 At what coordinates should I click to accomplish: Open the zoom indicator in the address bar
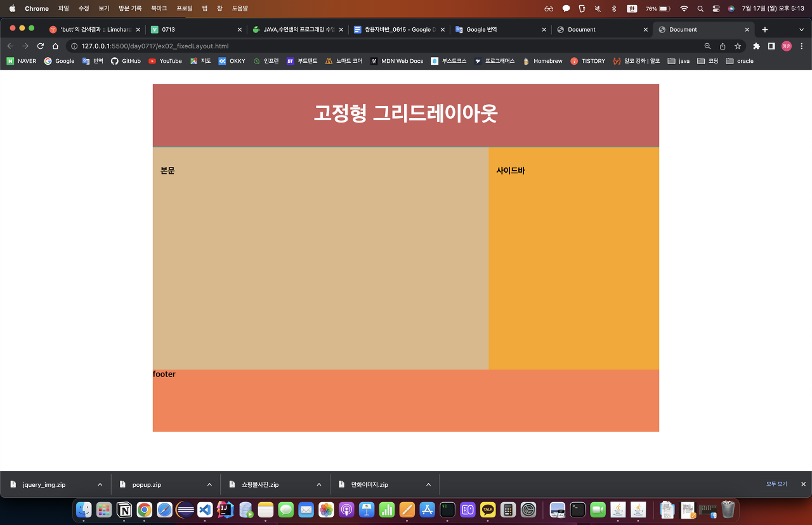[707, 46]
